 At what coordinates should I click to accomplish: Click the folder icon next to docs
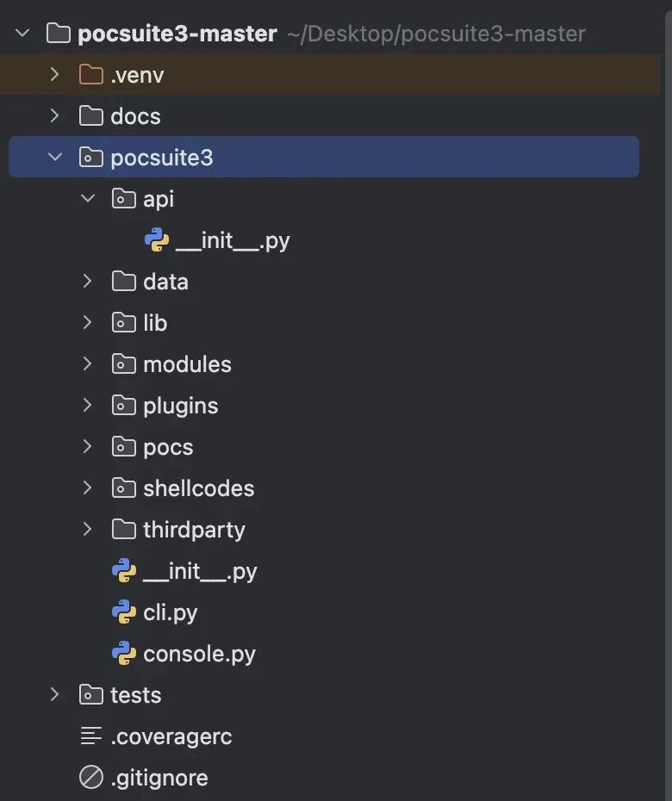click(x=90, y=115)
